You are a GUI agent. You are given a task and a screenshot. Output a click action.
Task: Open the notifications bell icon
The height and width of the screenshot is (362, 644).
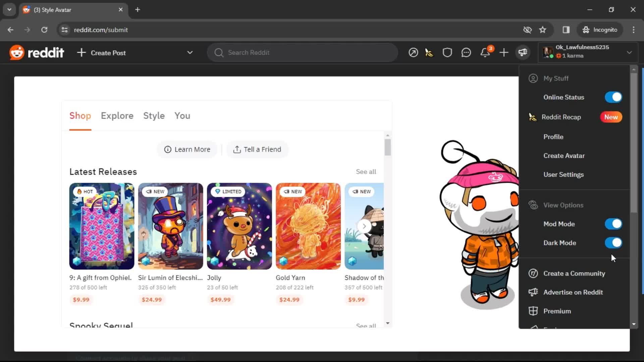coord(486,53)
